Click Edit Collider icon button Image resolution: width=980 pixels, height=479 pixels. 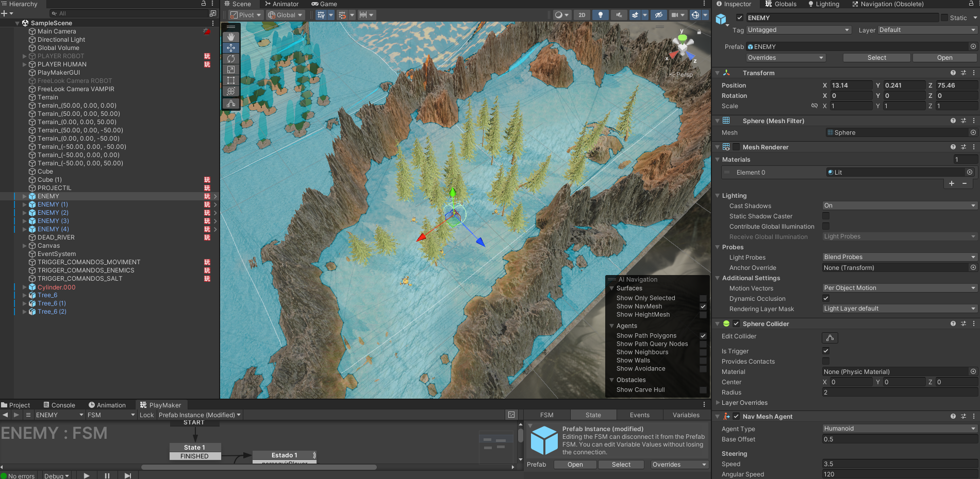(829, 338)
